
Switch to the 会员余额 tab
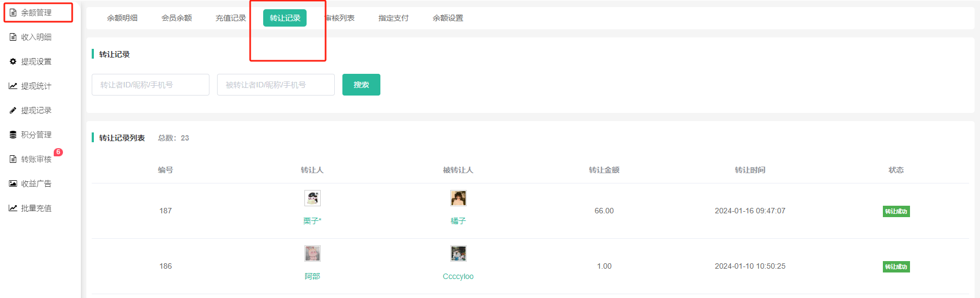(x=176, y=18)
